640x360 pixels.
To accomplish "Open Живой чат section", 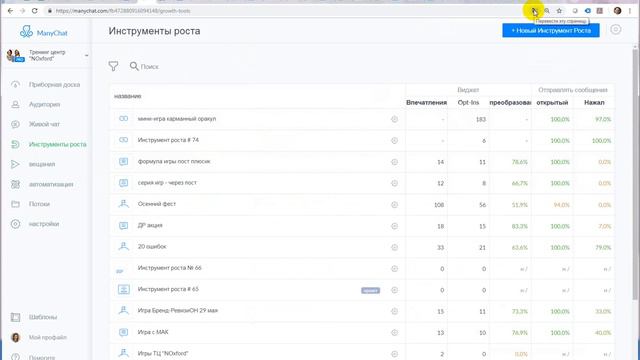I will tap(44, 124).
